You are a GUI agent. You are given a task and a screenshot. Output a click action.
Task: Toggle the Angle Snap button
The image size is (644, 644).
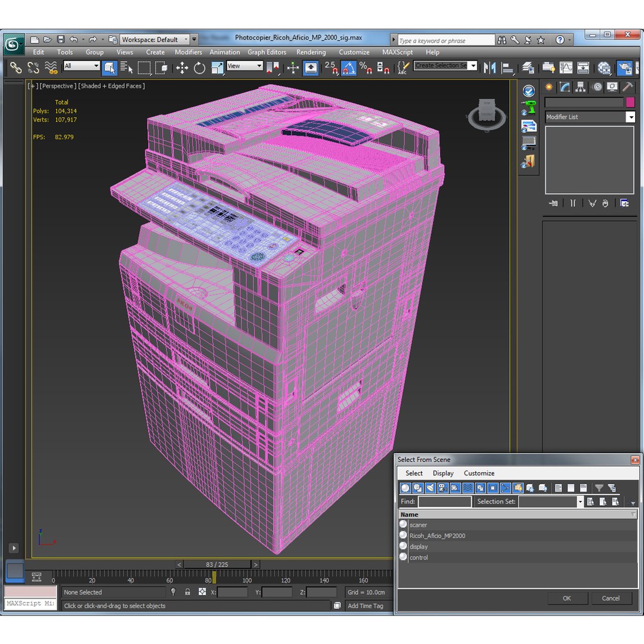click(x=349, y=67)
